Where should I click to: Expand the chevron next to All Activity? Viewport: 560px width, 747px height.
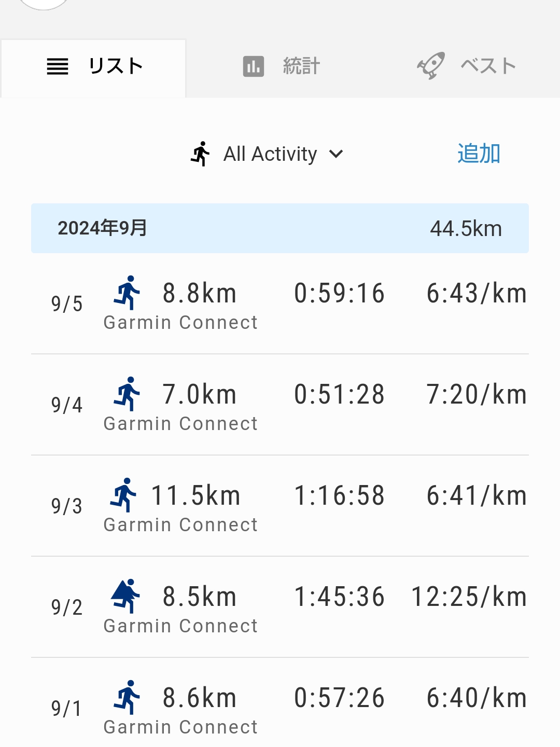336,154
